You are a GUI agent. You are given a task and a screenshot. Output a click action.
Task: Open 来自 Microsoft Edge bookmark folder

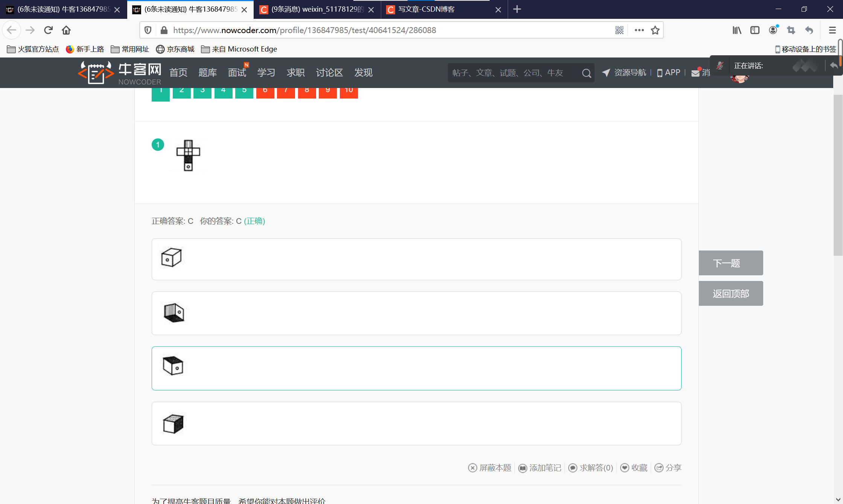coord(239,49)
